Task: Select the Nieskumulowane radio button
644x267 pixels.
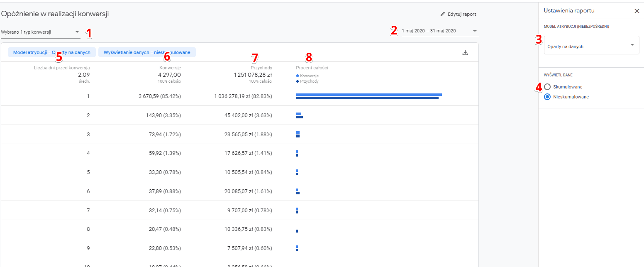Action: coord(547,97)
